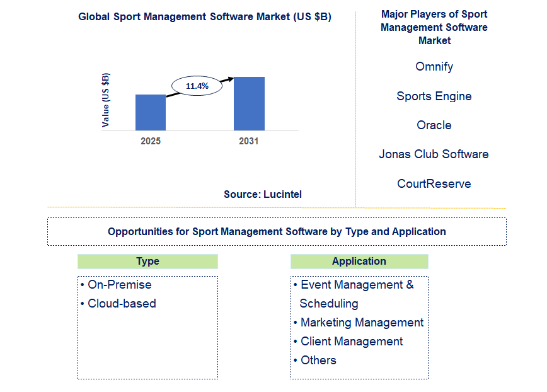This screenshot has width=547, height=392.
Task: Click the 'Value (US $B)' axis title
Action: (105, 100)
